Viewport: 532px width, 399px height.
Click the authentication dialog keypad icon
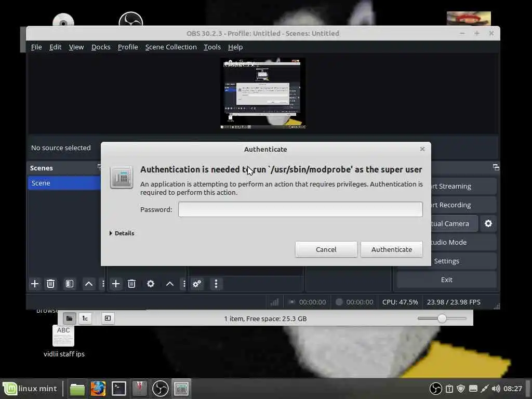tap(122, 178)
